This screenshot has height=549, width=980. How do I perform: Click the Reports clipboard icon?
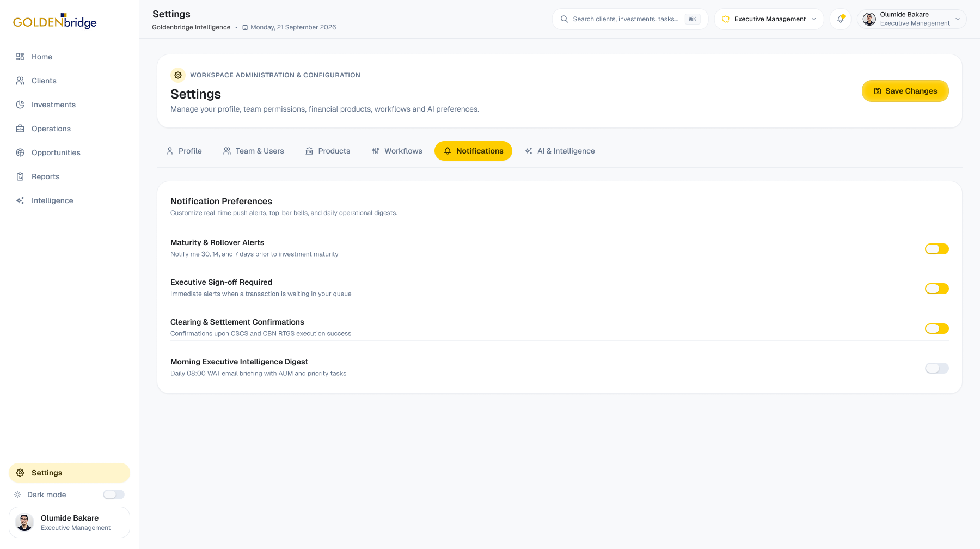(20, 176)
